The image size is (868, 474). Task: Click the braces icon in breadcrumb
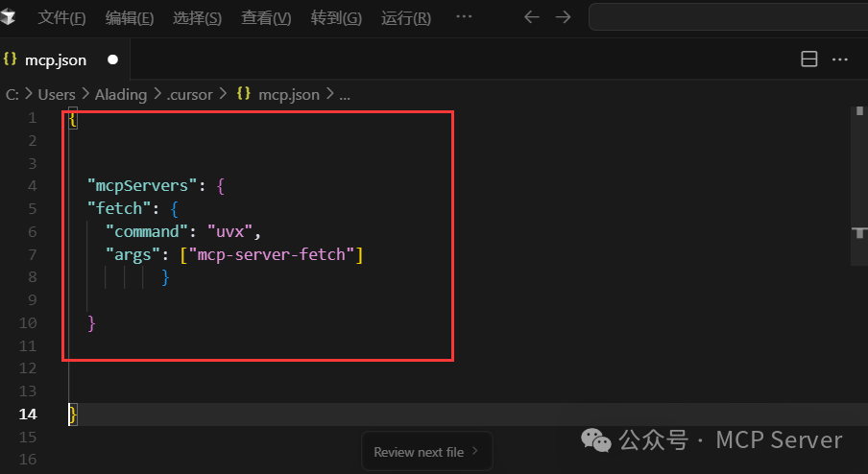coord(244,94)
